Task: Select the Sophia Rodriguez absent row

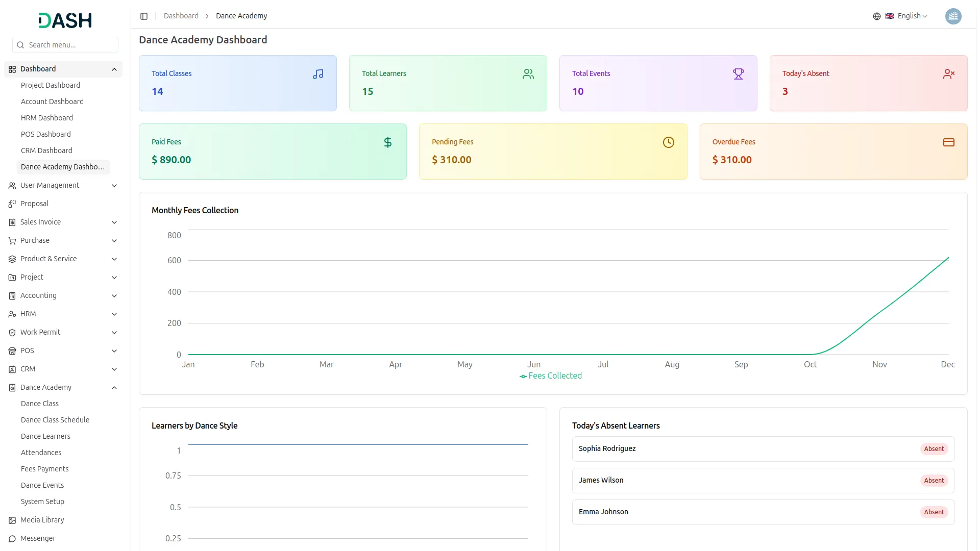Action: pos(763,449)
